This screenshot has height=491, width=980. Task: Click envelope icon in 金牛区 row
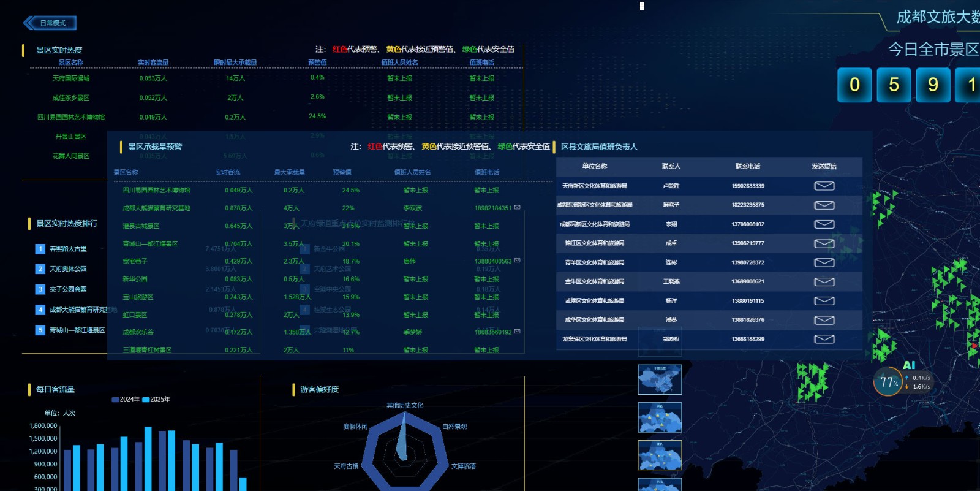[x=824, y=281]
